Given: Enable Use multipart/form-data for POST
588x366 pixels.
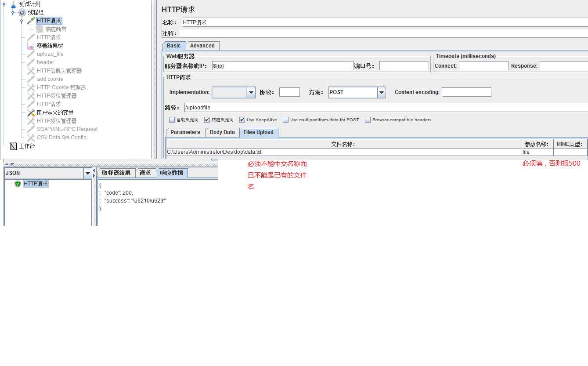Looking at the screenshot, I should (285, 120).
